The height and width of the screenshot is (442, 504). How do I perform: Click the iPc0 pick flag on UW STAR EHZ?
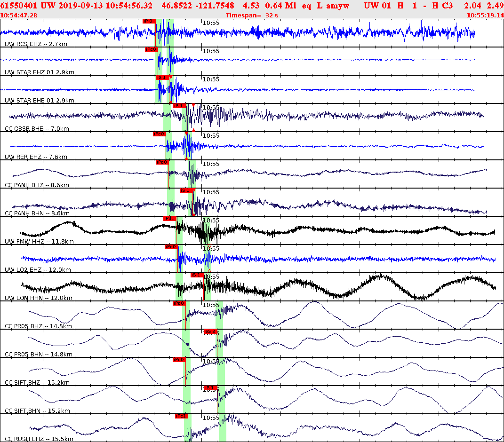click(152, 49)
